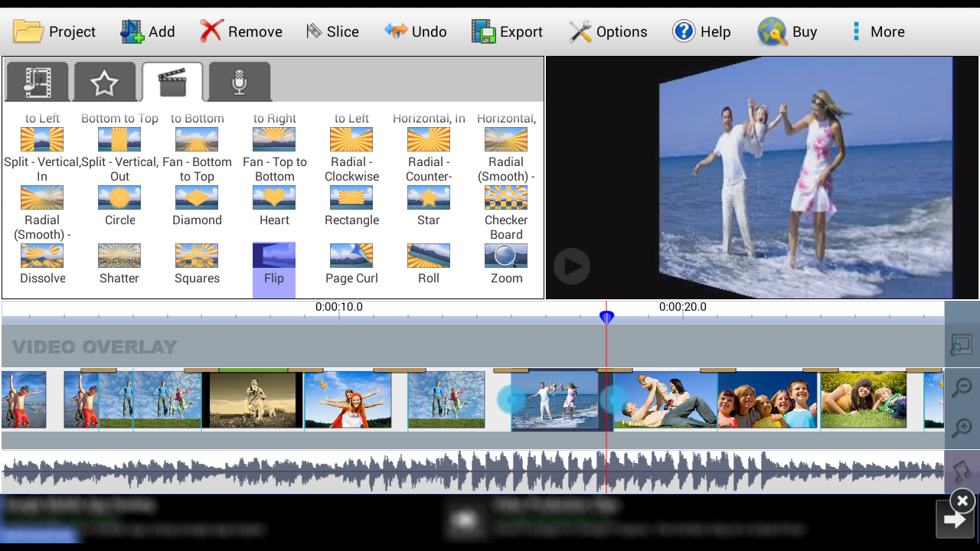The height and width of the screenshot is (551, 980).
Task: Click the blue playhead marker on ruler
Action: 606,317
